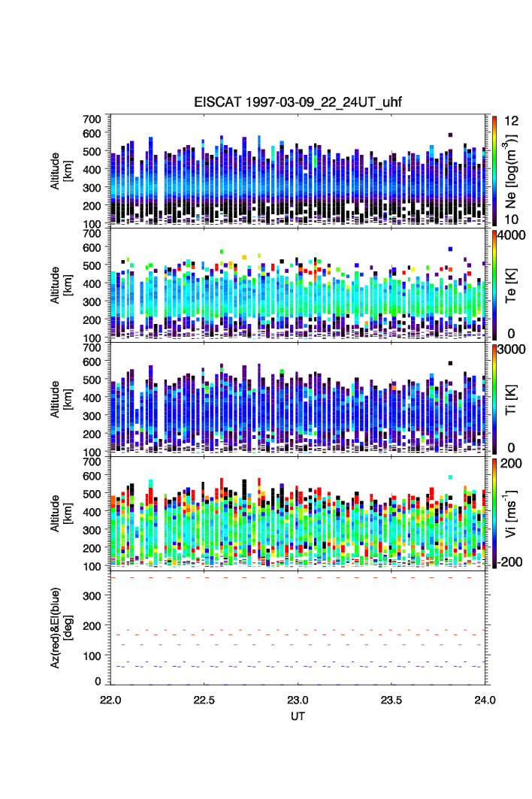Viewport: 532px width, 799px height.
Task: Click the Vi [ms-1] color bar label
Action: click(x=511, y=513)
